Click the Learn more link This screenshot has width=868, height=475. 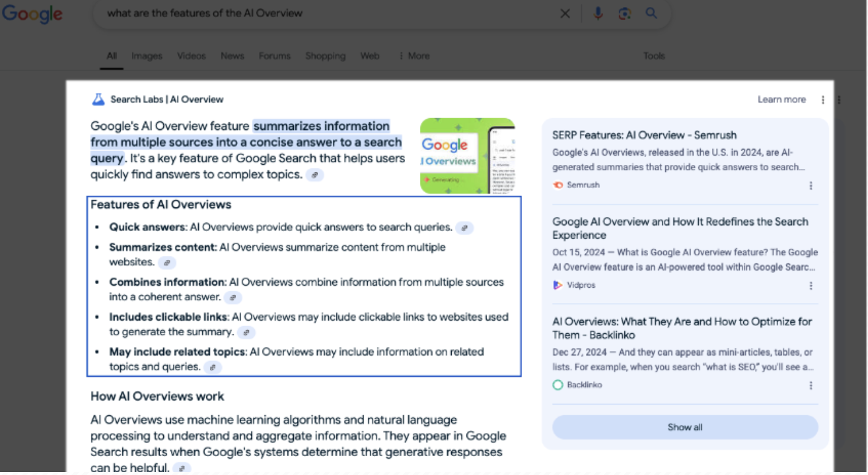pyautogui.click(x=781, y=100)
